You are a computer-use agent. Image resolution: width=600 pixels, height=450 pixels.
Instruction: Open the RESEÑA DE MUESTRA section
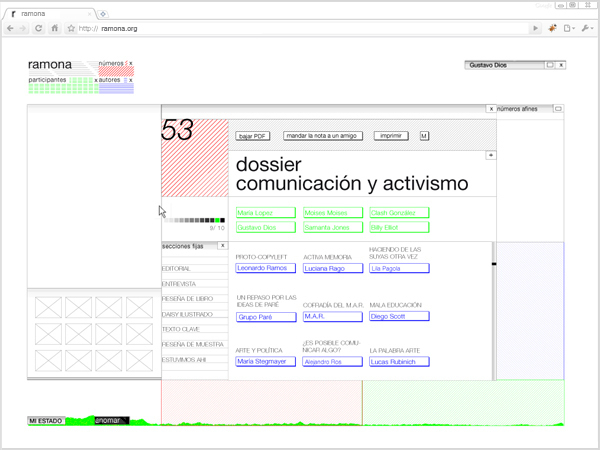192,345
